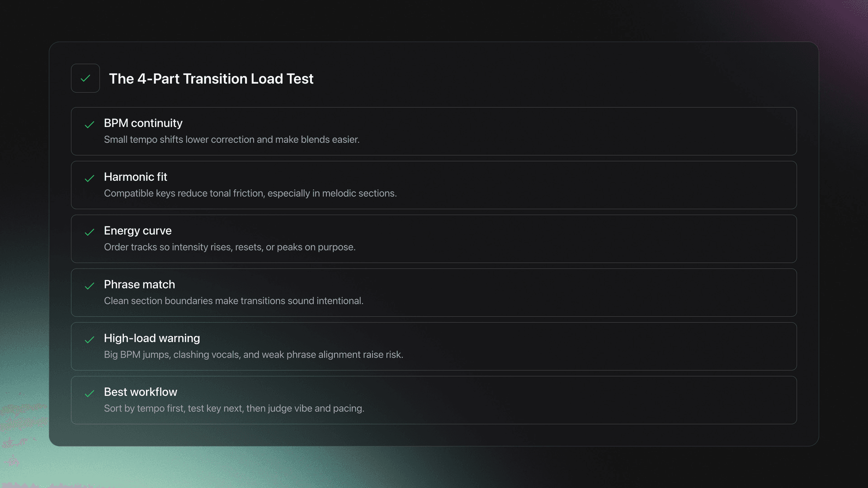Click the green checkmark next to Harmonic fit
Image resolution: width=868 pixels, height=488 pixels.
pyautogui.click(x=89, y=179)
